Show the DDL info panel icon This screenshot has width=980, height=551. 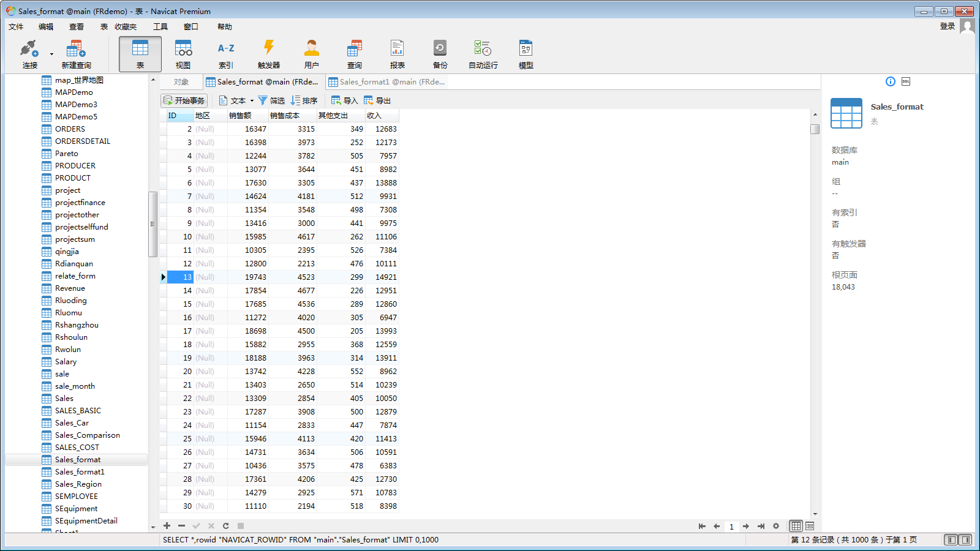click(906, 81)
